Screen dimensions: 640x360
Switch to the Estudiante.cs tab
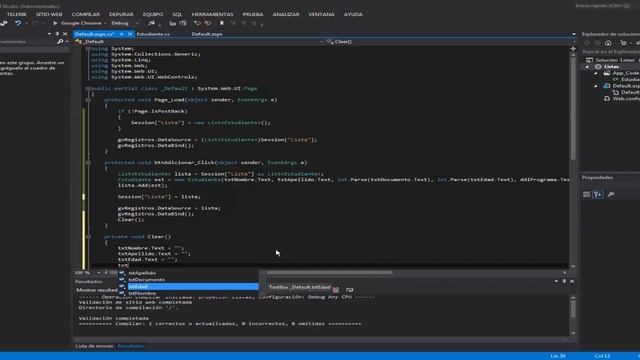pyautogui.click(x=153, y=34)
